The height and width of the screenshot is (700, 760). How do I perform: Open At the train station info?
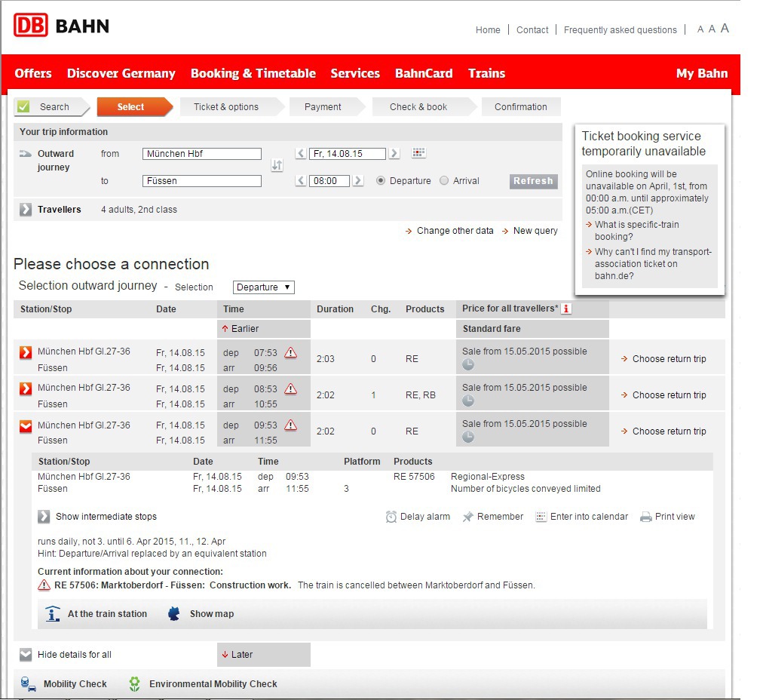coord(96,614)
